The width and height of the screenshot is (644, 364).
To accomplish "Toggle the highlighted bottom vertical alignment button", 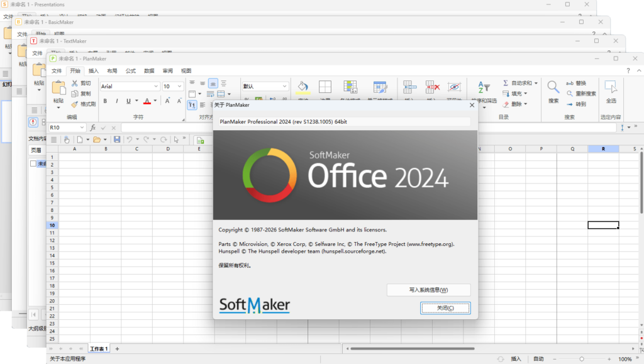I will (x=213, y=84).
